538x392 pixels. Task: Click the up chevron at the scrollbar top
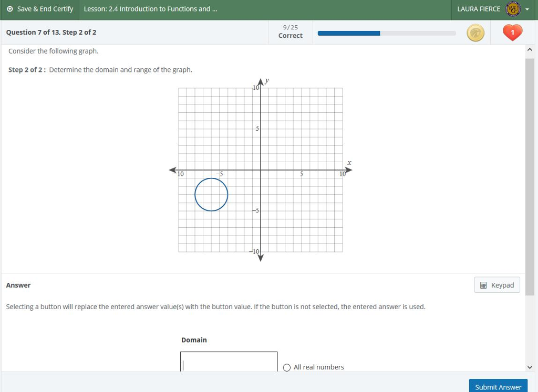tap(530, 49)
